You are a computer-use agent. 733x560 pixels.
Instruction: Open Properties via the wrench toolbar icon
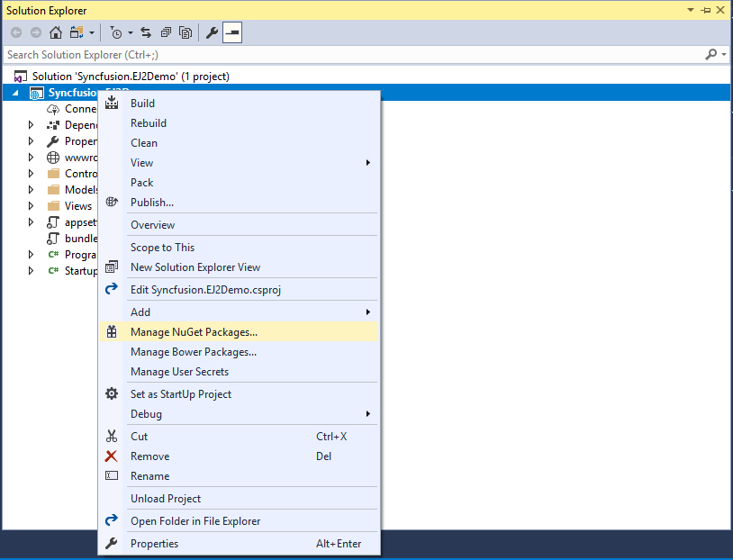pos(213,32)
